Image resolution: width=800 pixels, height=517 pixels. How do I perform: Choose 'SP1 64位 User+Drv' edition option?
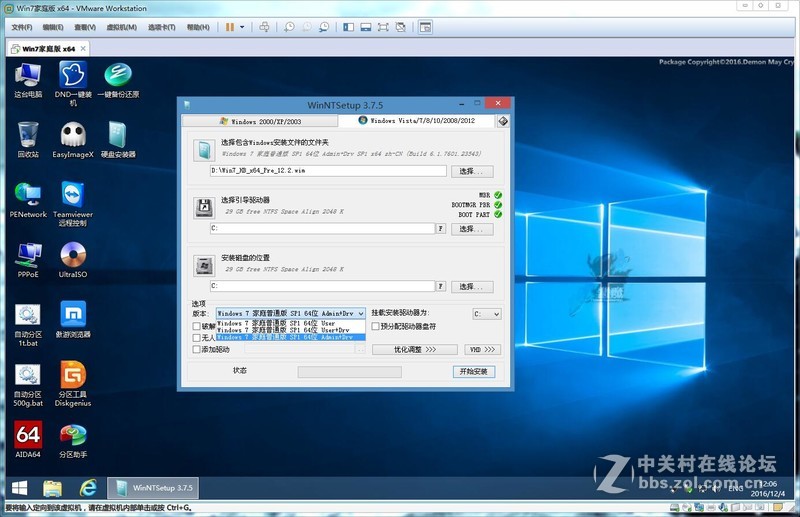tap(291, 330)
